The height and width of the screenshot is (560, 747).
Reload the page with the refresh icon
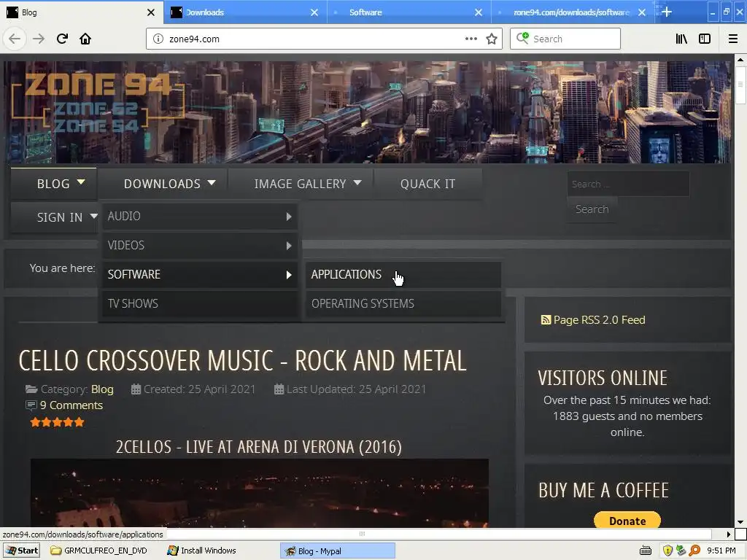pyautogui.click(x=62, y=39)
